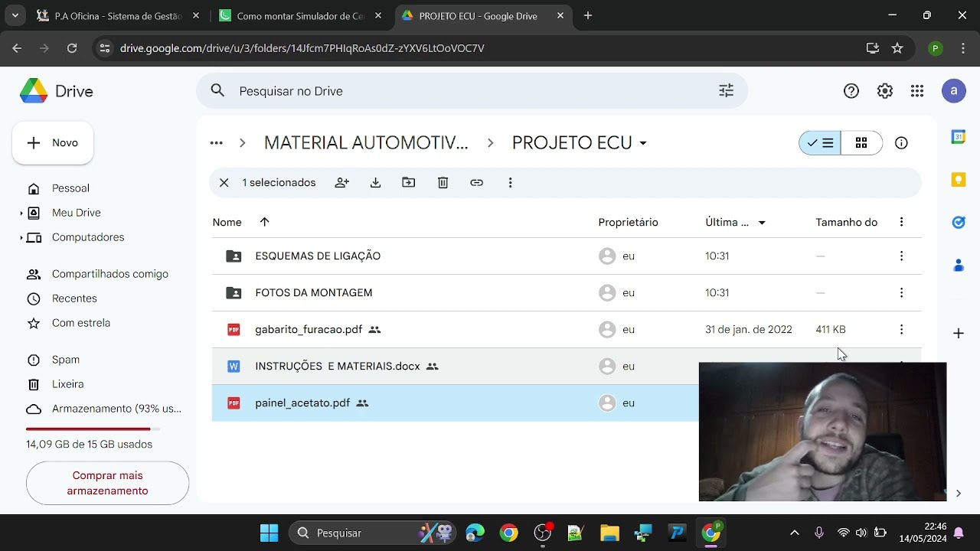Download the selected file
The height and width of the screenshot is (551, 980).
375,183
